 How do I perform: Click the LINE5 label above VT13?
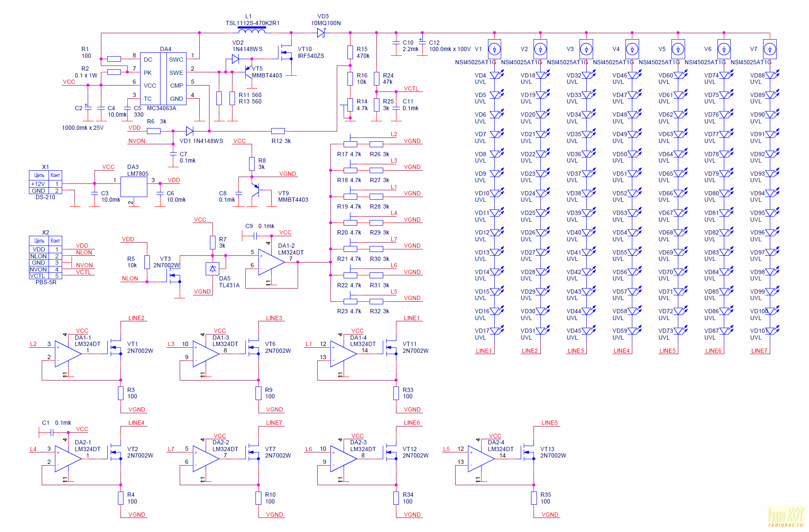pyautogui.click(x=549, y=423)
